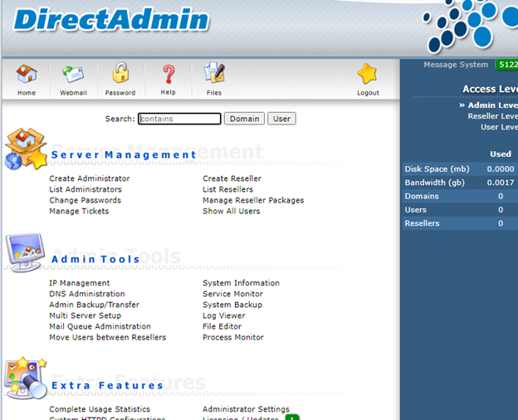Click the Help label text

(x=169, y=92)
